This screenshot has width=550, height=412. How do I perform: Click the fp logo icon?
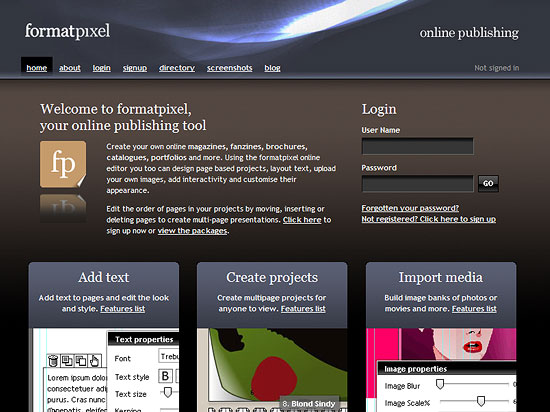(x=63, y=164)
